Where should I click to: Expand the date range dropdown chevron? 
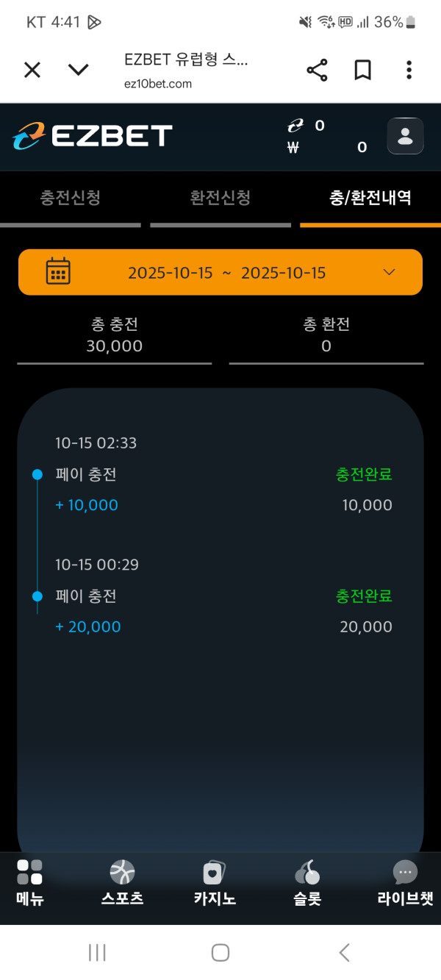pos(390,272)
